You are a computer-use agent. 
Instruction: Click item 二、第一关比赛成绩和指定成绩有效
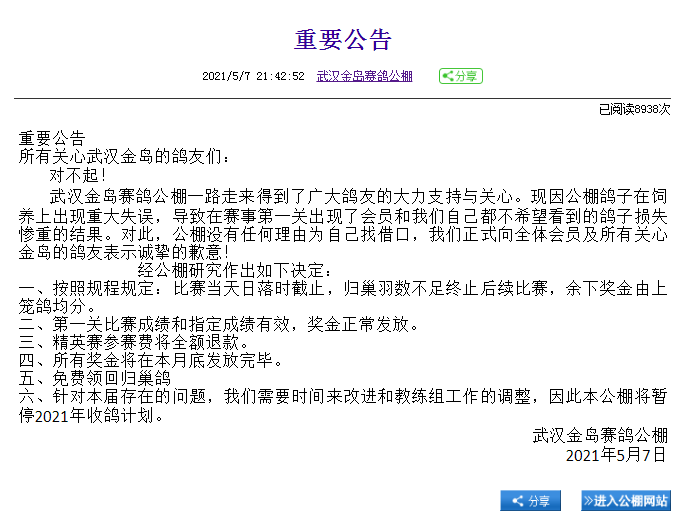(219, 324)
